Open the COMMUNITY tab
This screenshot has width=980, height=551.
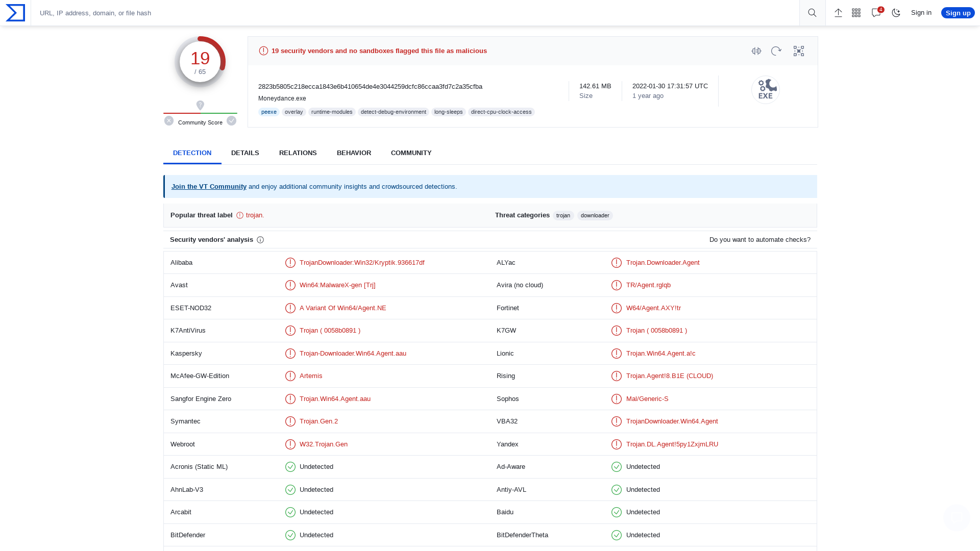coord(411,153)
